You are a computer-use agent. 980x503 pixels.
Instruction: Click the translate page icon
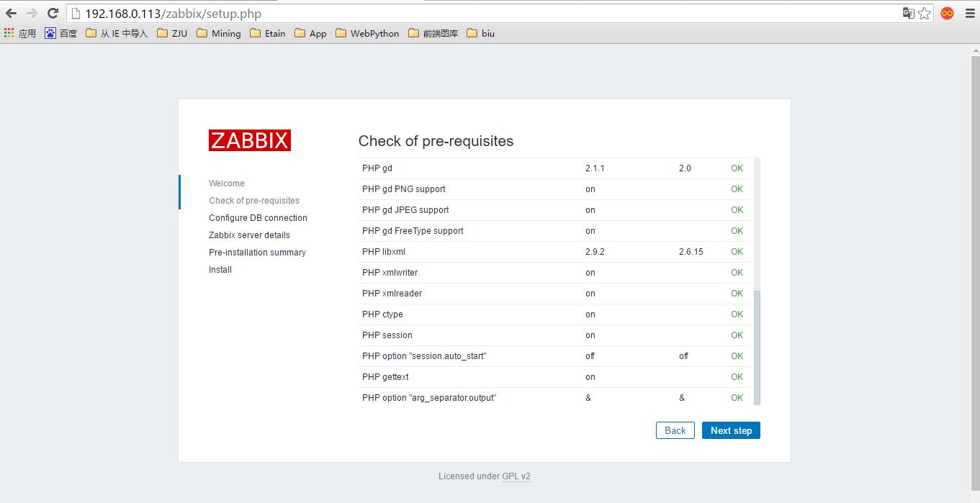click(908, 13)
